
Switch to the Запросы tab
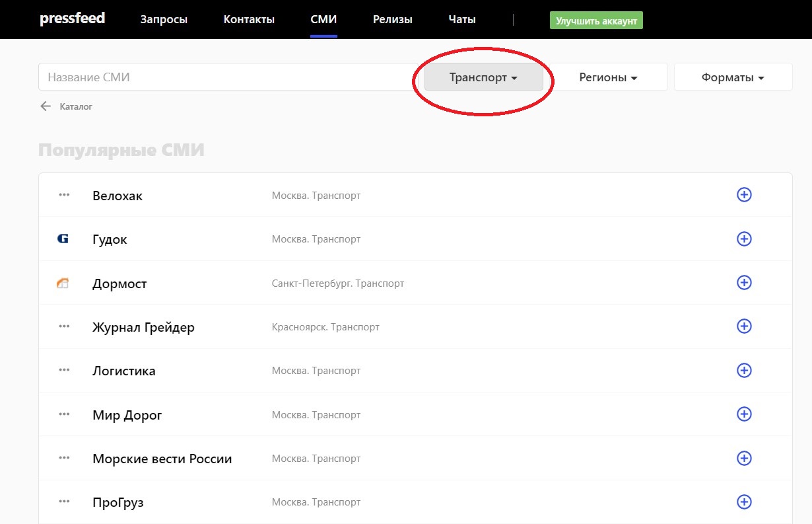point(164,20)
